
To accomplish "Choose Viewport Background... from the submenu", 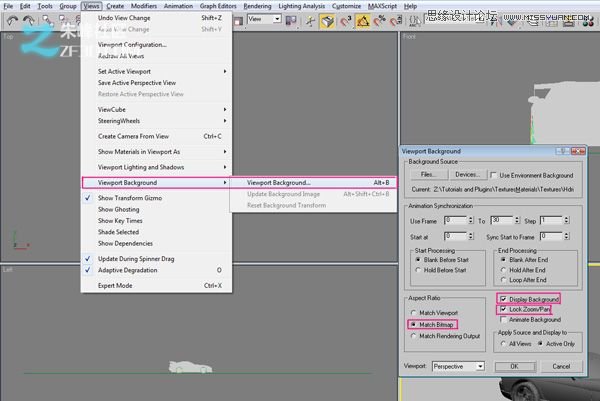I will pyautogui.click(x=279, y=183).
